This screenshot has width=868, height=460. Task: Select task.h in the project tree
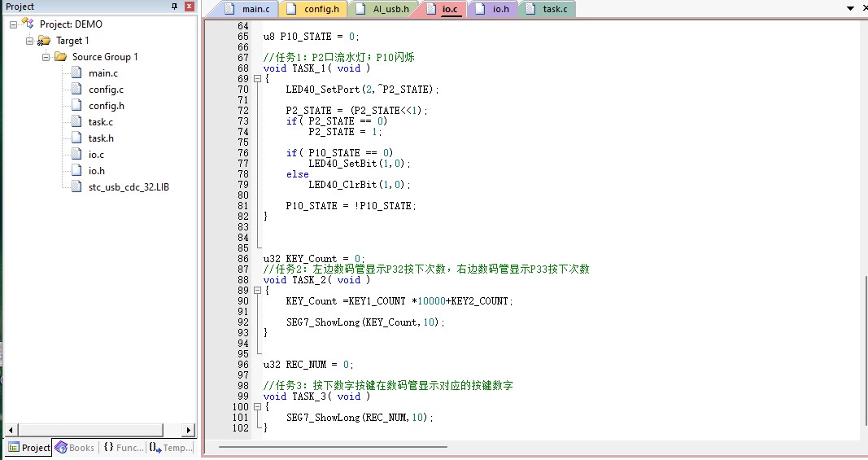point(101,138)
